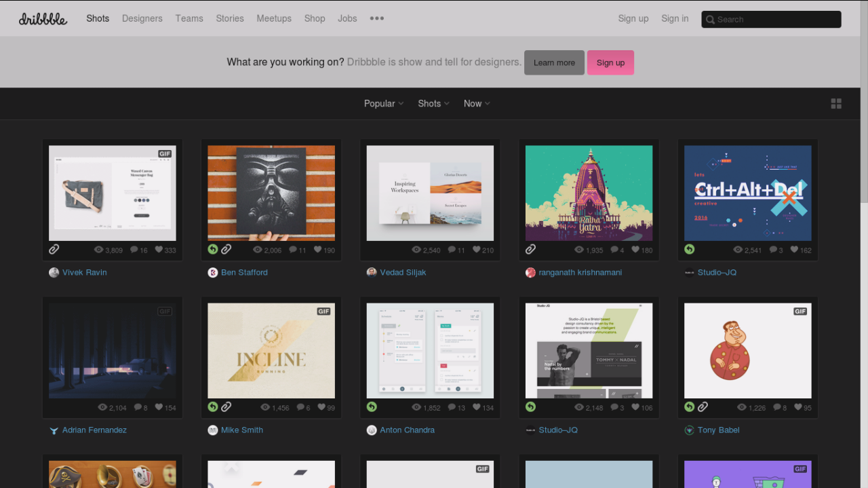
Task: Toggle the grid layout view icon
Action: pyautogui.click(x=836, y=103)
